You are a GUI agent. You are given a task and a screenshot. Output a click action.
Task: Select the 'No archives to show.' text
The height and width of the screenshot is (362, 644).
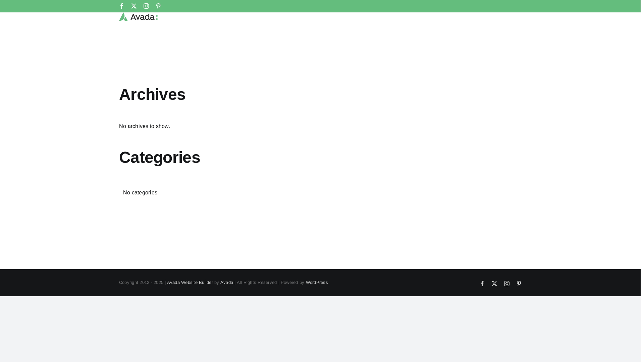145,126
